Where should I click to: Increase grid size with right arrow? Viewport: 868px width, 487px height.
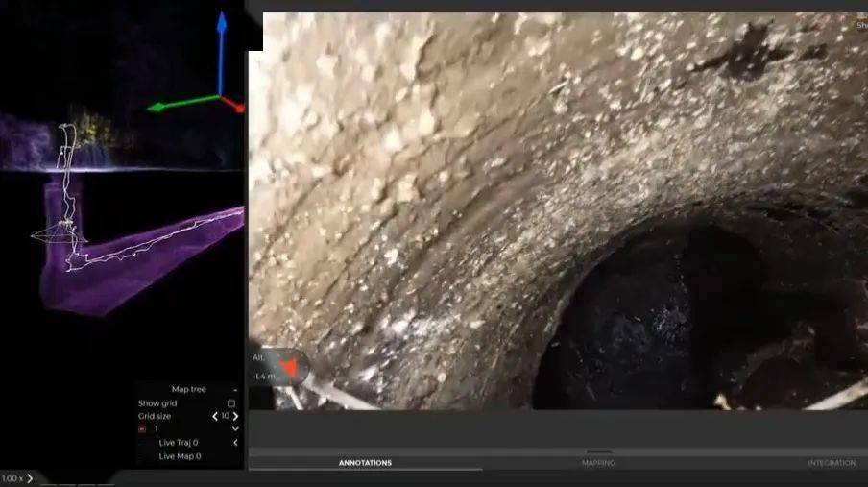tap(236, 416)
